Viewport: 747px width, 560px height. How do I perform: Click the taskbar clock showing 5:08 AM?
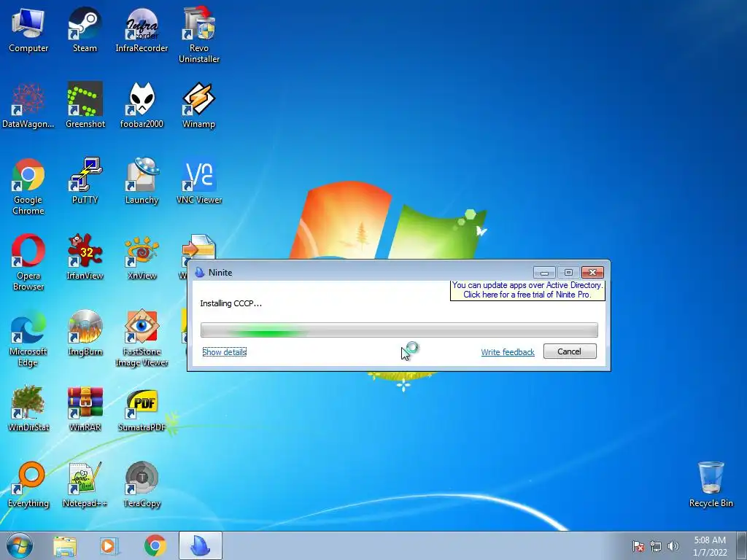710,546
